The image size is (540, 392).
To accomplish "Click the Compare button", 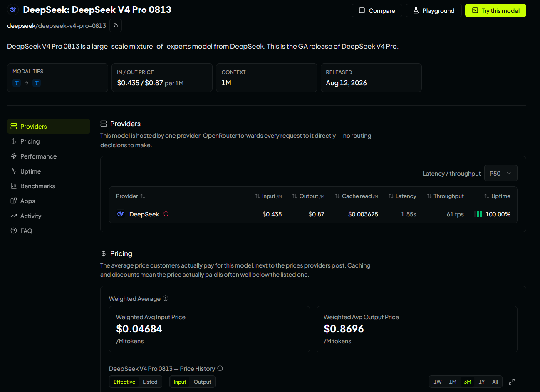I will coord(377,10).
